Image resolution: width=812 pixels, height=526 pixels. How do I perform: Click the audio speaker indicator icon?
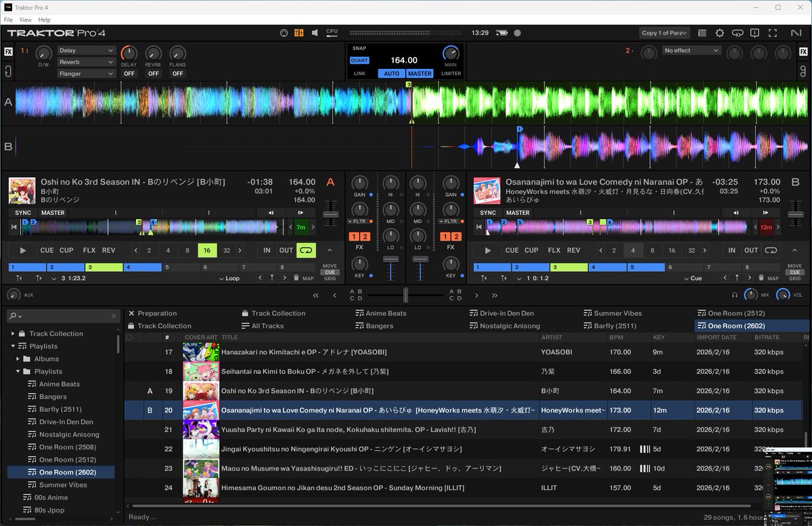tap(315, 32)
